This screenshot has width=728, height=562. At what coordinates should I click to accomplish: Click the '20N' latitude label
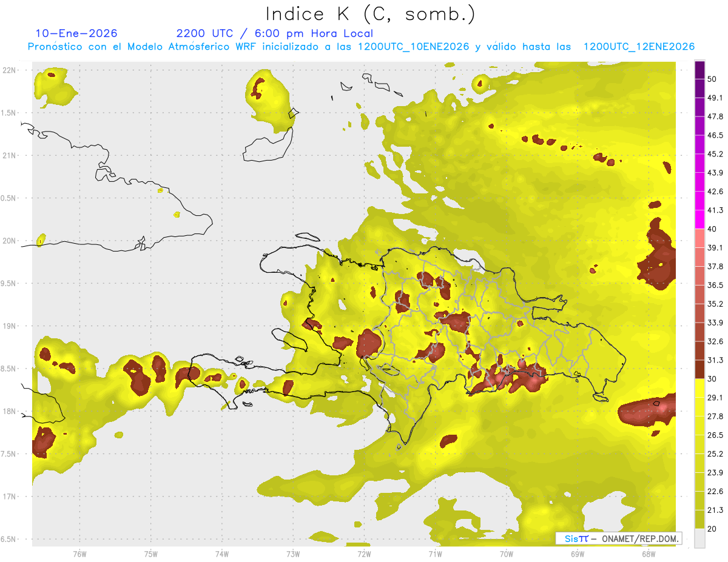coord(10,241)
